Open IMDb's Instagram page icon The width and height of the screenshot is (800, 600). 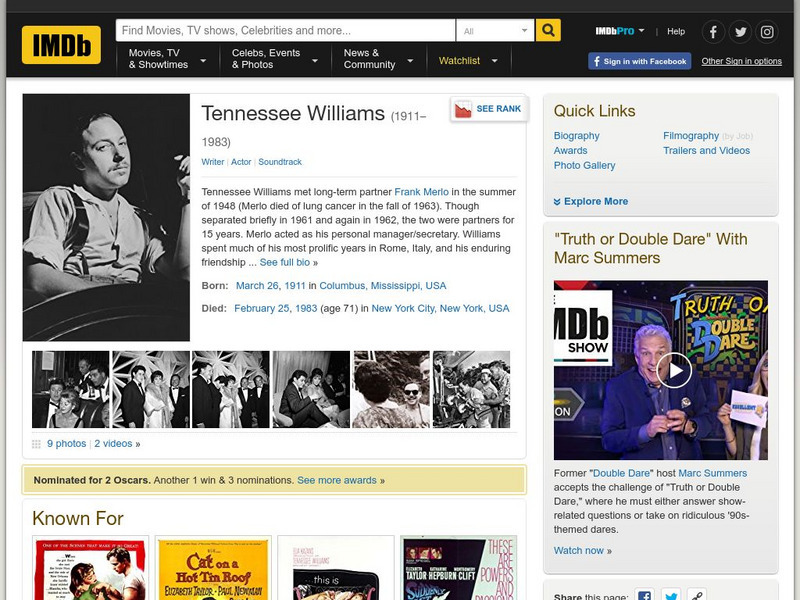[767, 32]
